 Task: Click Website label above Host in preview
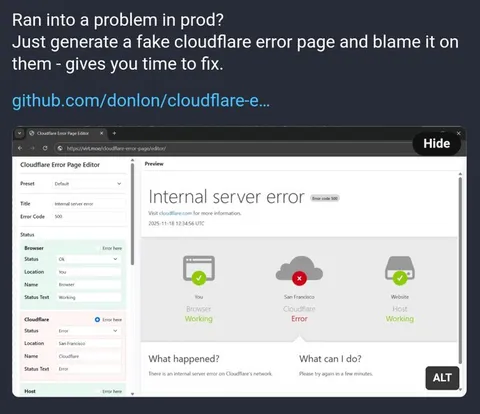[x=400, y=297]
